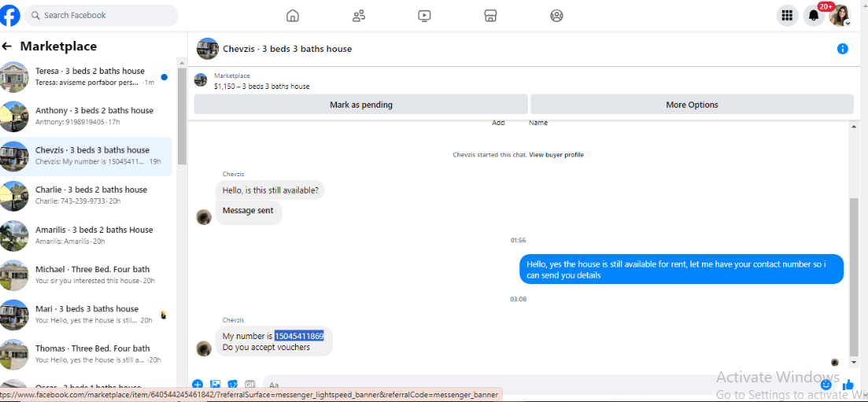Open Anthony 3 beds 2 baths chat
The image size is (868, 402).
(86, 116)
